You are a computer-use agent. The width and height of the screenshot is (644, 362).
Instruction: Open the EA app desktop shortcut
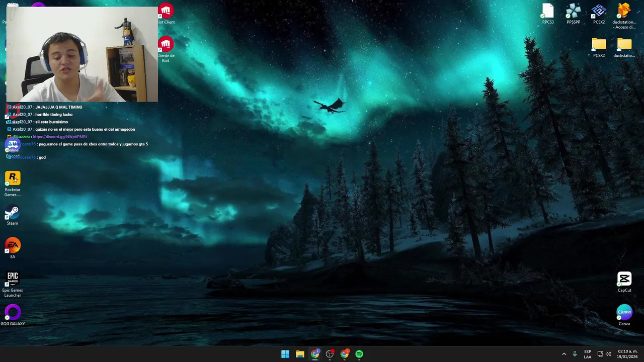pyautogui.click(x=13, y=248)
